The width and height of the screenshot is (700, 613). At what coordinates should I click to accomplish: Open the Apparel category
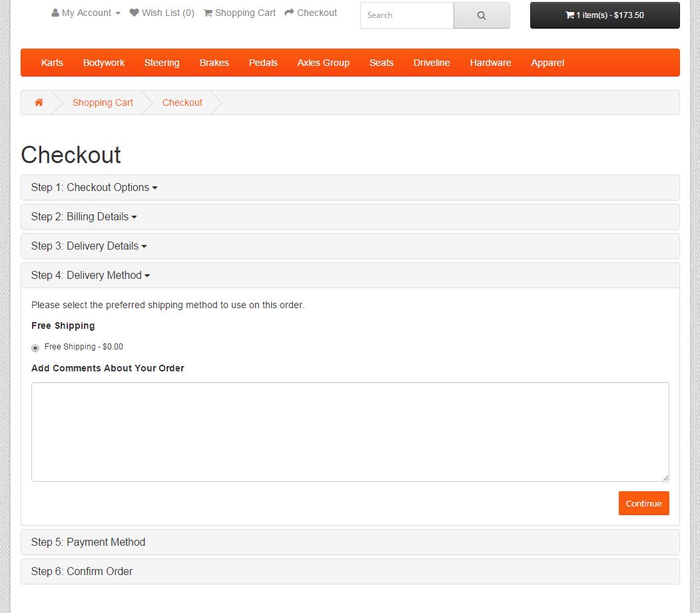tap(547, 63)
